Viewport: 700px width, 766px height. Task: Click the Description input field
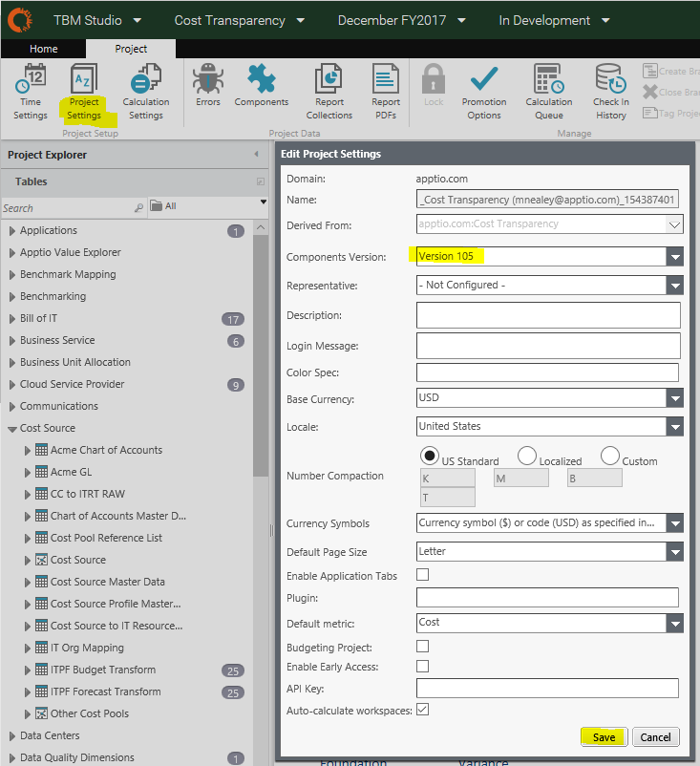pyautogui.click(x=548, y=315)
